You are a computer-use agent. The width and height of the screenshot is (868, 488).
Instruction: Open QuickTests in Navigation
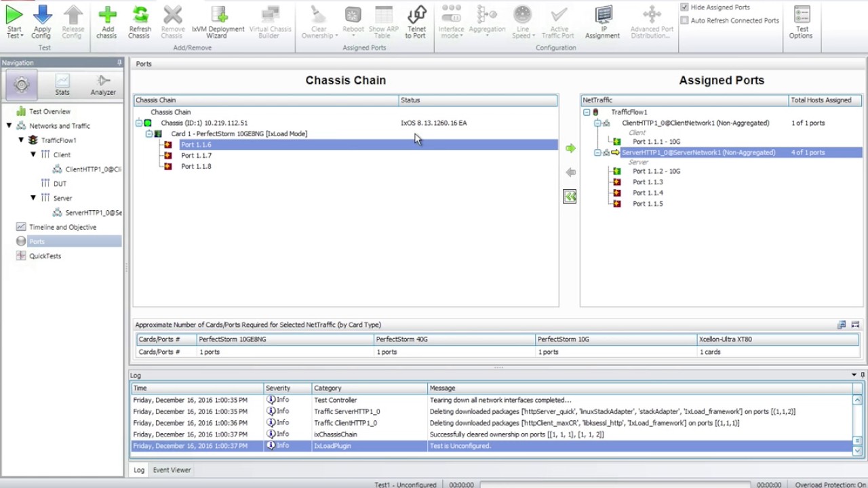point(45,256)
